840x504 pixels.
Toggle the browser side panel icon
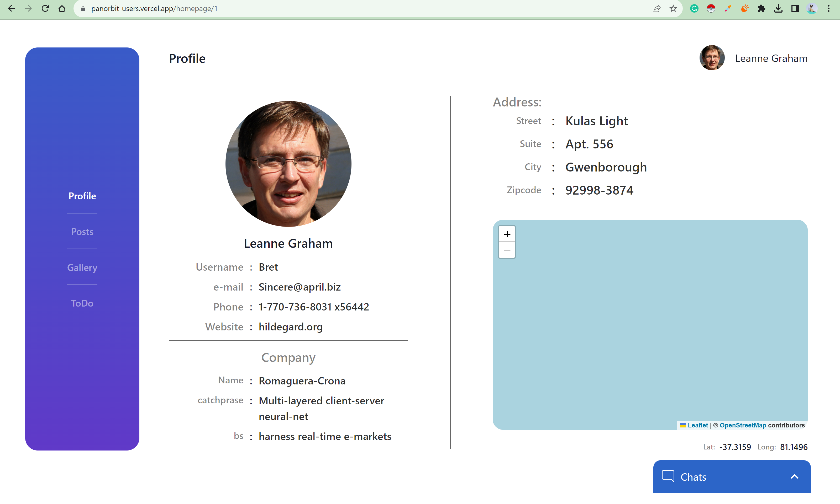click(x=795, y=8)
